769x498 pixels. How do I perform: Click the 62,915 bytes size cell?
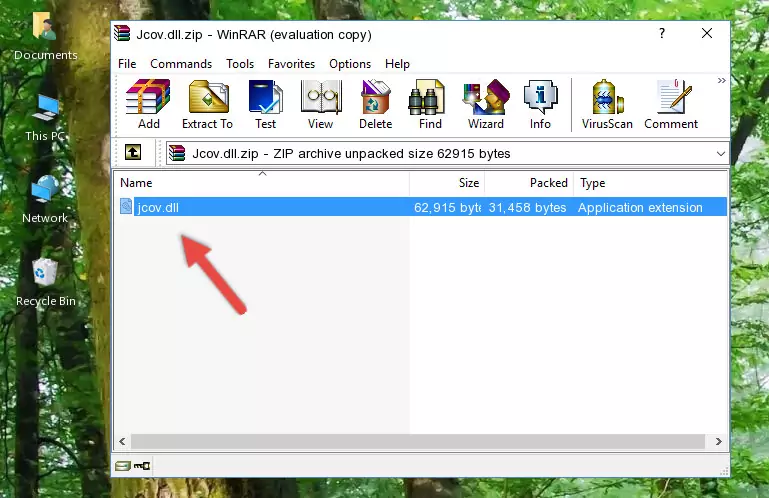point(447,208)
